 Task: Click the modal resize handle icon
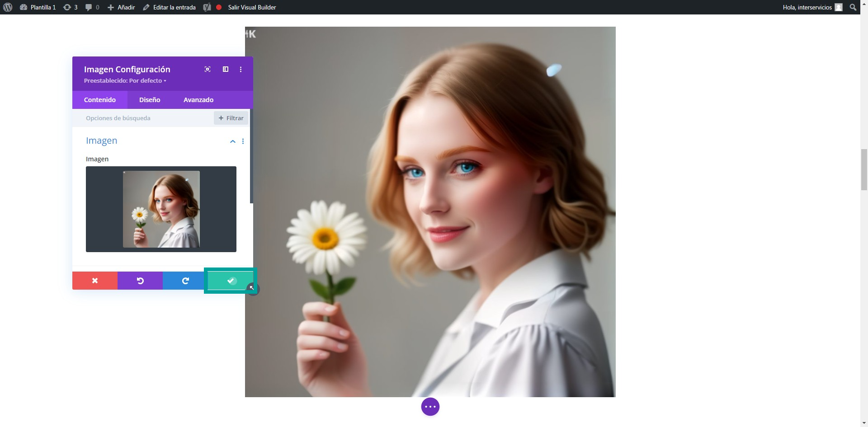coord(253,288)
